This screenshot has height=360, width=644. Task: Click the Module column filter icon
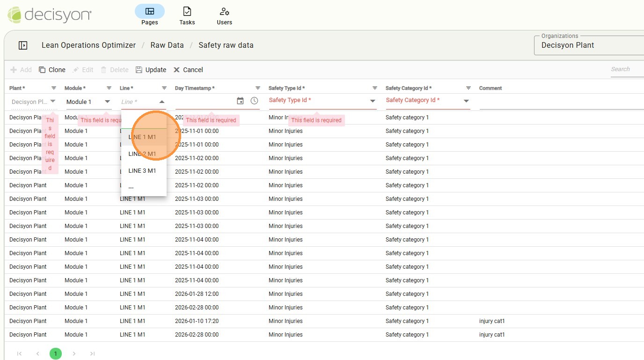click(109, 88)
